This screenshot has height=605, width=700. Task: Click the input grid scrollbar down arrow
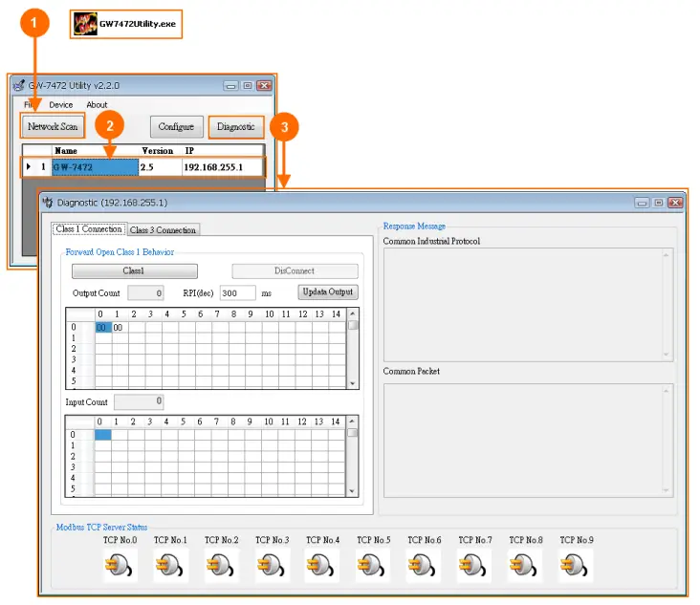tap(352, 490)
